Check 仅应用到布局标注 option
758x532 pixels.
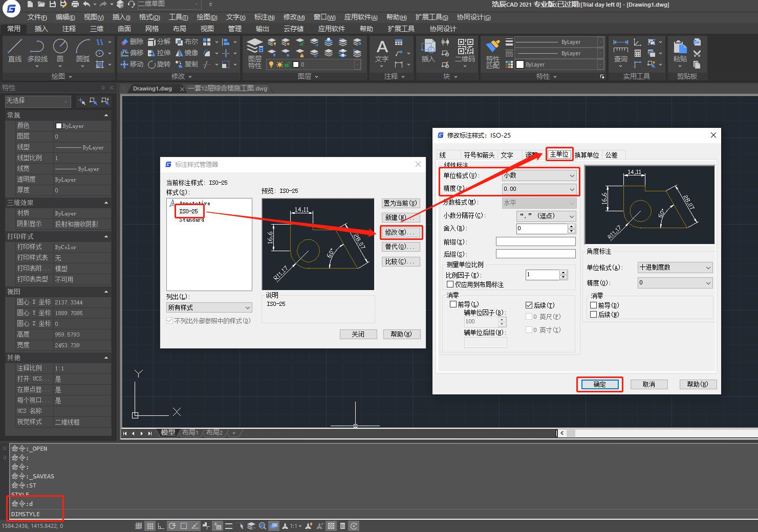(450, 284)
